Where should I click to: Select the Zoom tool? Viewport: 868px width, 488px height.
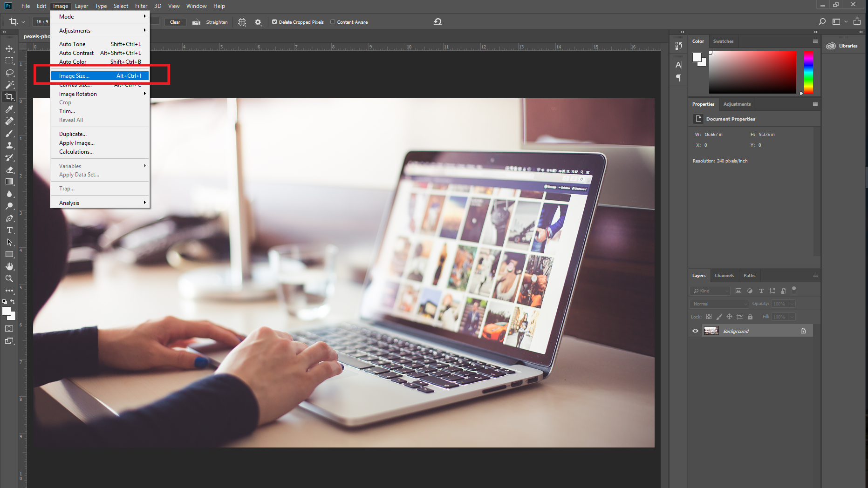point(9,278)
